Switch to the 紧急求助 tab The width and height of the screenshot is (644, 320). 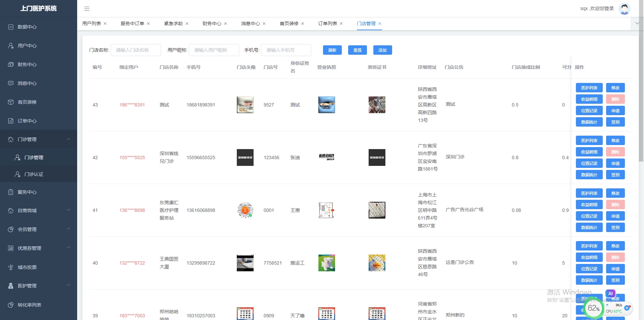(173, 24)
